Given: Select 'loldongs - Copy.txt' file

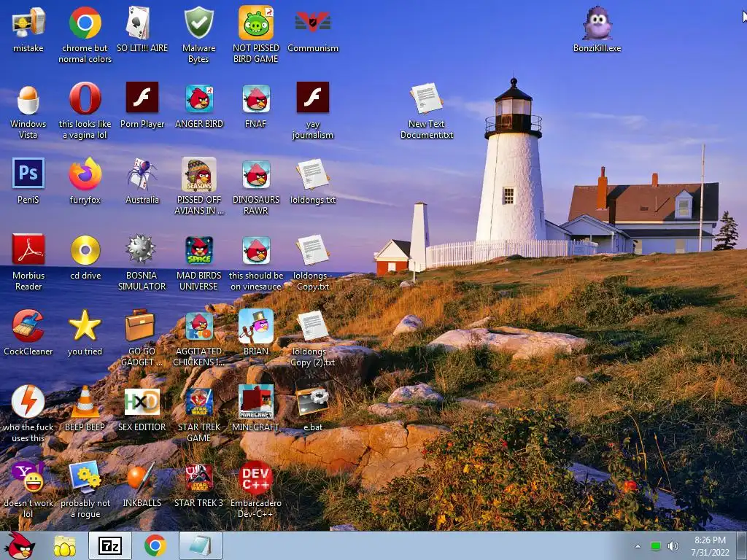Looking at the screenshot, I should click(x=312, y=249).
